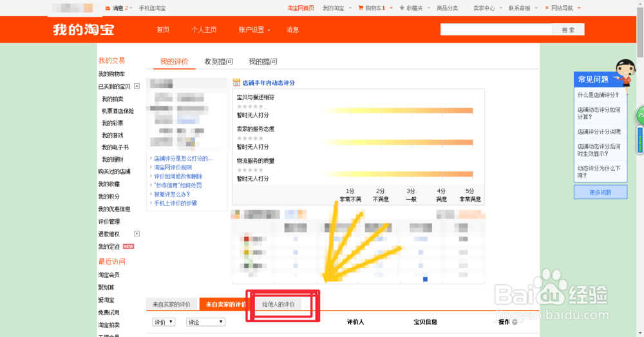The image size is (644, 337).
Task: Select 给他人的评价 tab
Action: pyautogui.click(x=278, y=305)
